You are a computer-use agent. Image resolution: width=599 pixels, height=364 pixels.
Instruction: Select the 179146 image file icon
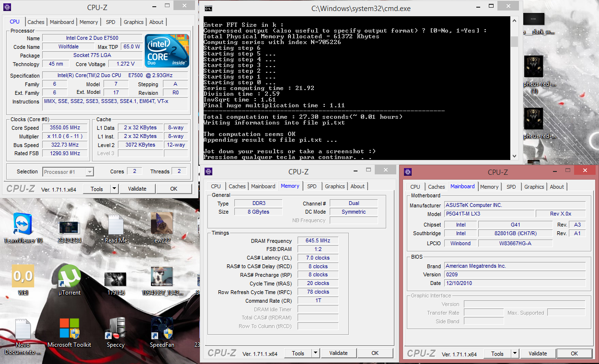point(115,279)
